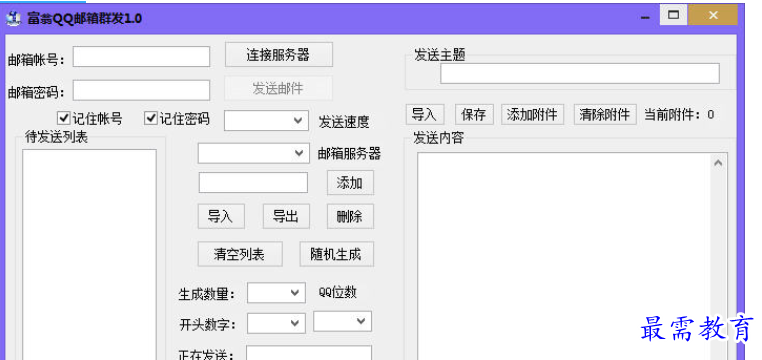Focus the 邮箱密码 input field
Screen dimensions: 762x360
tap(141, 90)
